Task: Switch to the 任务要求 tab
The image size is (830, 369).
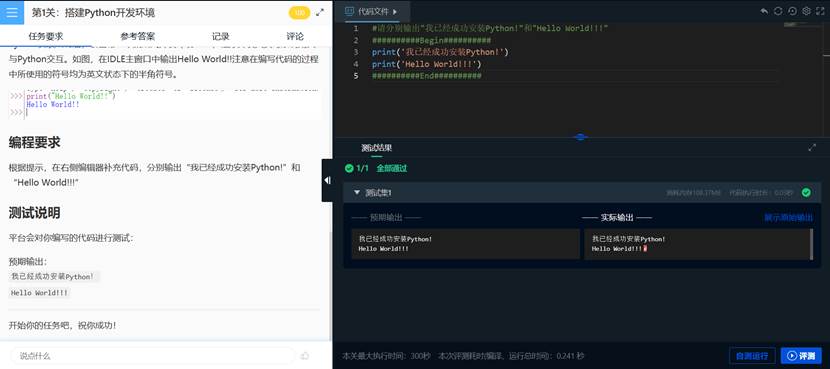Action: (46, 36)
